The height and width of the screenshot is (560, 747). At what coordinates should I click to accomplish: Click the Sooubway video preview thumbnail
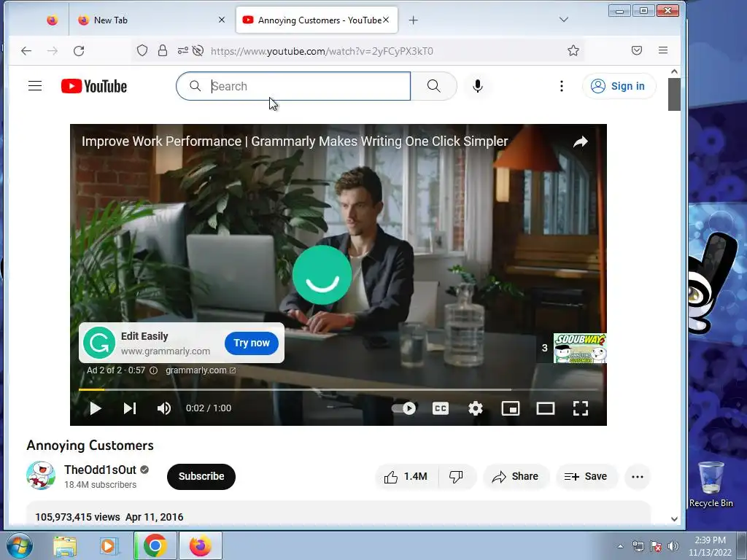(580, 348)
